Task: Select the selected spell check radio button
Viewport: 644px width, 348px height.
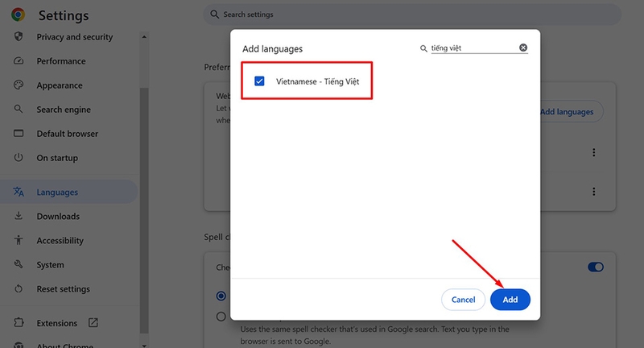Action: [221, 296]
